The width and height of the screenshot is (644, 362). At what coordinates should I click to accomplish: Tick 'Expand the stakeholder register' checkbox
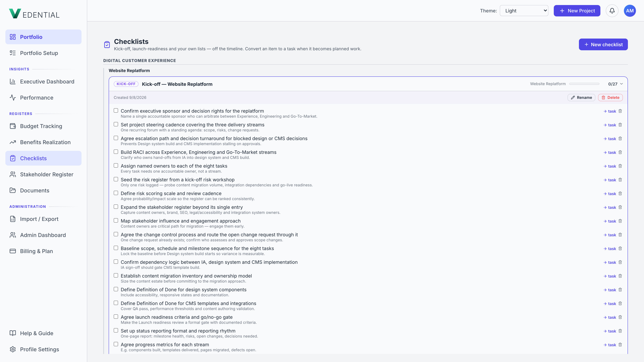[x=116, y=207]
